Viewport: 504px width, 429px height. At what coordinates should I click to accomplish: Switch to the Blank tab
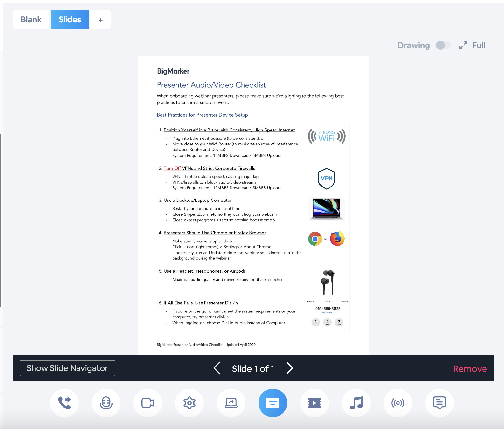31,20
